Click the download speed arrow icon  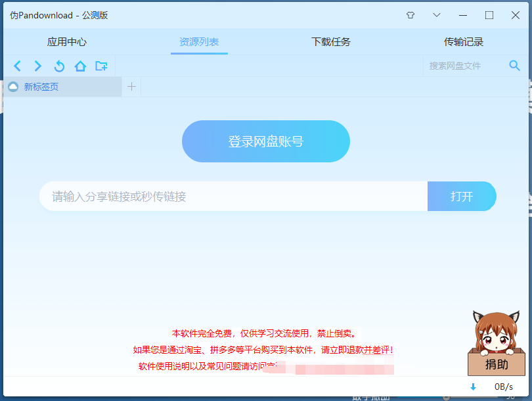point(473,387)
